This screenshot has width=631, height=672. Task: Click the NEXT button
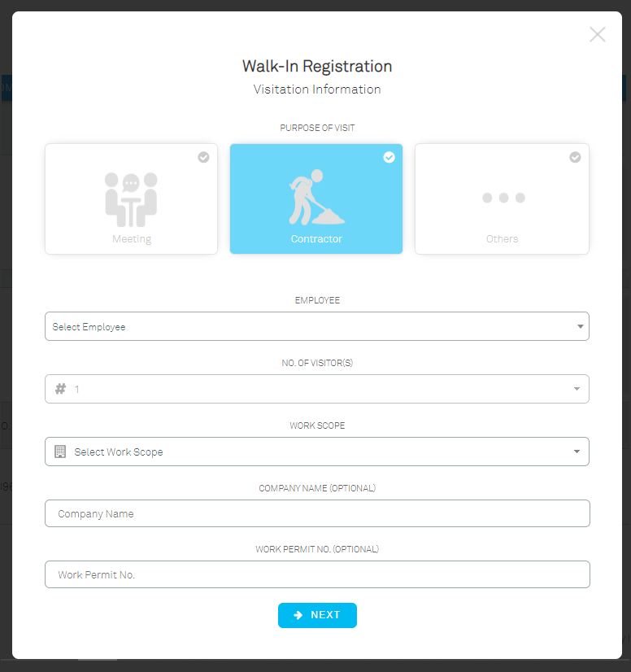point(317,615)
